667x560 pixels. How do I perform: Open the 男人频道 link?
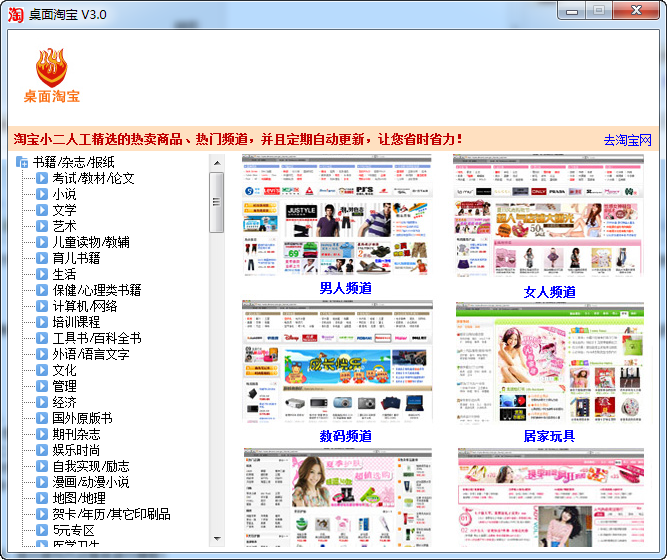(x=345, y=288)
